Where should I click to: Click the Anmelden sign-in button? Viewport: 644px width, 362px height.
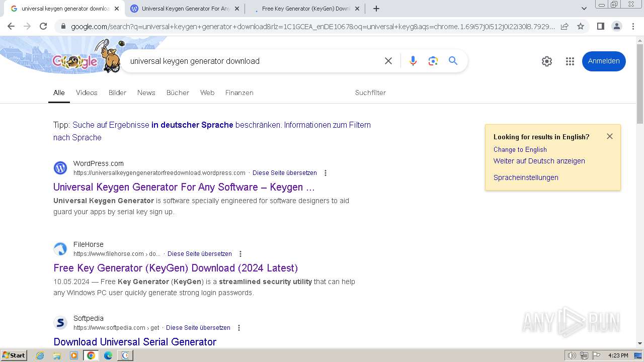(604, 61)
